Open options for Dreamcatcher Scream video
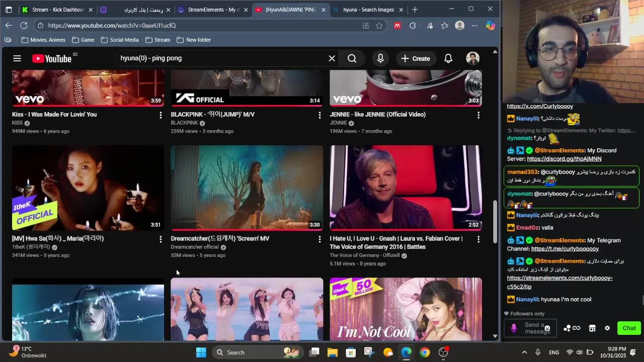Viewport: 644px width, 362px height. point(319,239)
